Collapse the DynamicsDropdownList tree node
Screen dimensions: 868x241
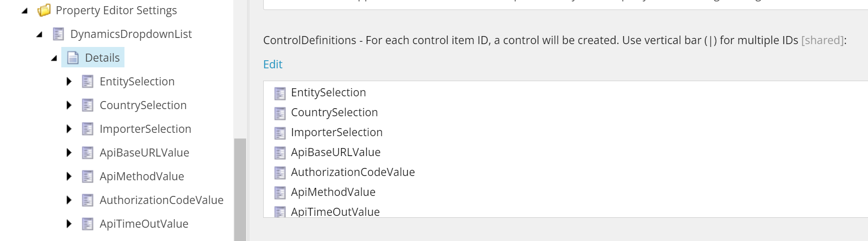(39, 34)
